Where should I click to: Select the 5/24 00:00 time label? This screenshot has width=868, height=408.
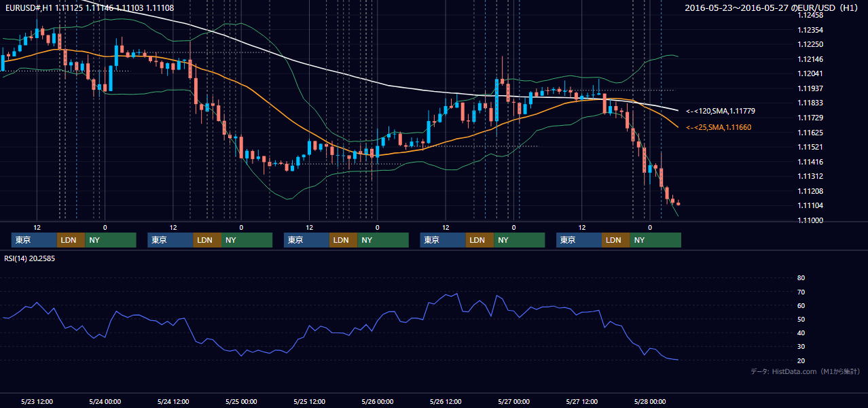point(105,401)
